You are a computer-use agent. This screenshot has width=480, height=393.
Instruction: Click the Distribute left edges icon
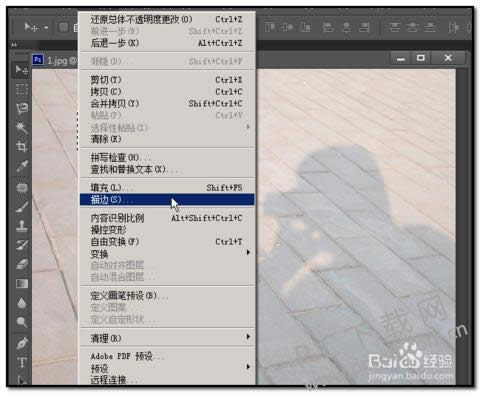pos(454,27)
